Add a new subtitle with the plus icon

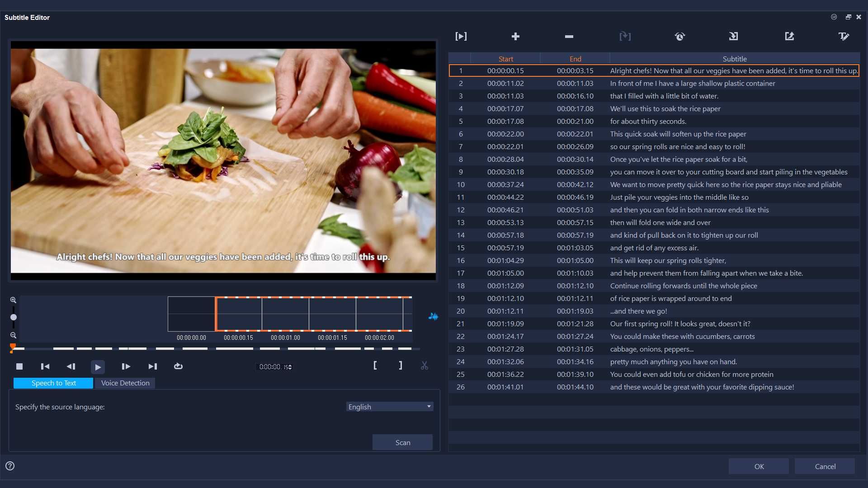click(x=515, y=36)
